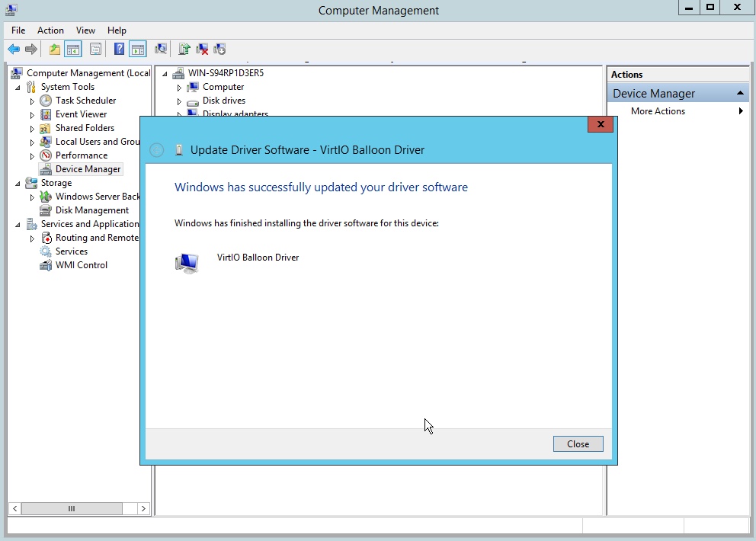756x541 pixels.
Task: Click the WMI Control icon
Action: (45, 265)
